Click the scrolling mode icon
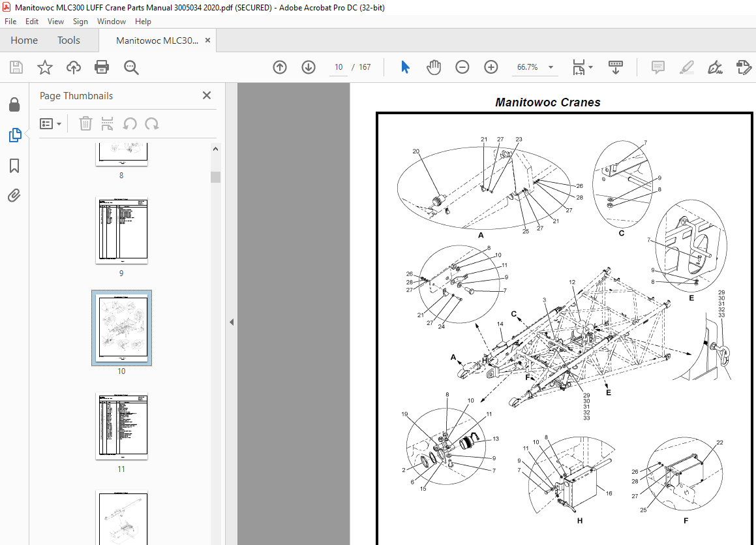The width and height of the screenshot is (756, 545). (616, 67)
